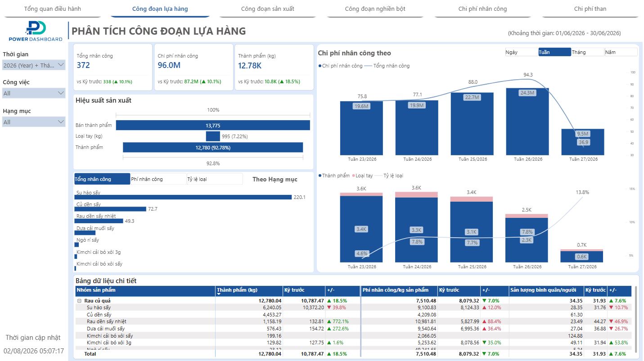Viewport: 644px width, 361px height.
Task: Open the Tổng nhân công KPI card
Action: pyautogui.click(x=113, y=67)
